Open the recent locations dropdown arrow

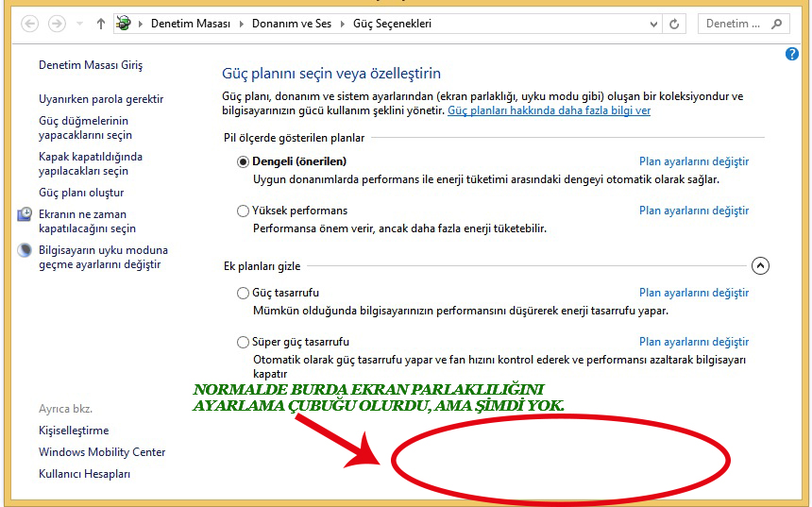[79, 24]
